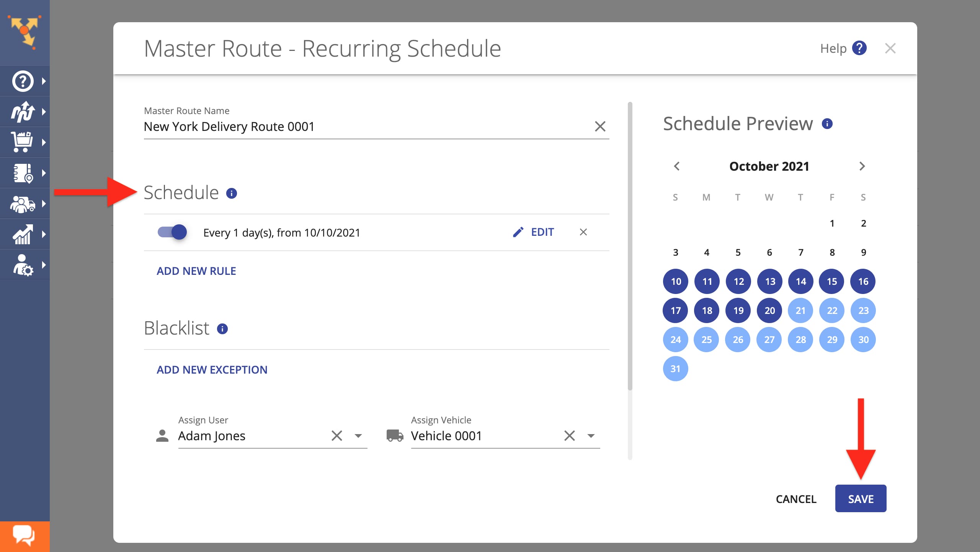The width and height of the screenshot is (980, 552).
Task: Expand the Assign Vehicle dropdown
Action: point(591,436)
